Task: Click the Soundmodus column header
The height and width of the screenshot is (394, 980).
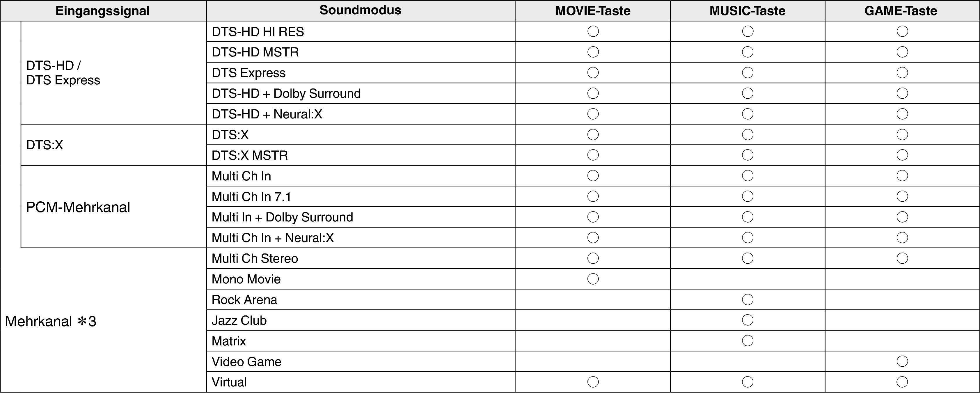Action: tap(360, 10)
